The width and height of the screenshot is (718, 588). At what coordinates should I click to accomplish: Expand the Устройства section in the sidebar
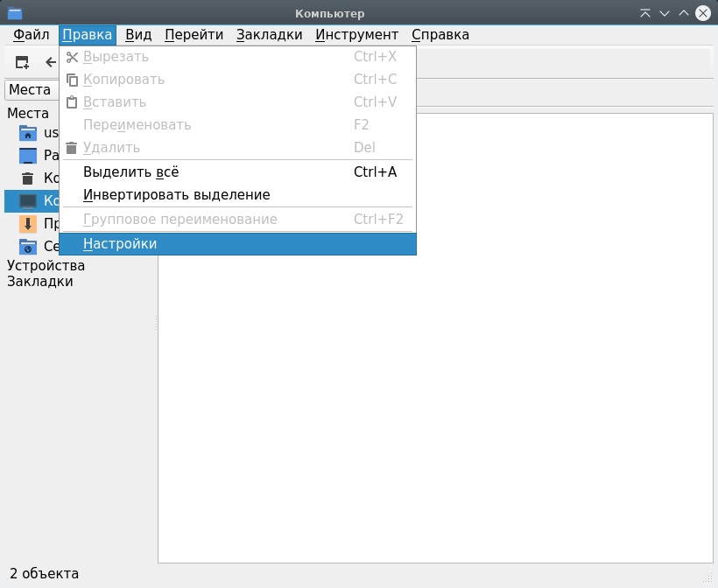(x=46, y=266)
